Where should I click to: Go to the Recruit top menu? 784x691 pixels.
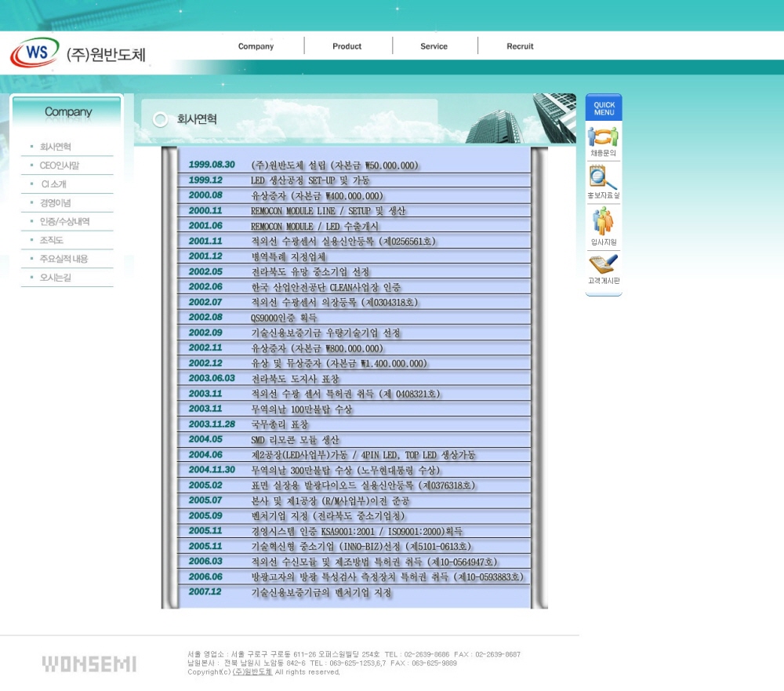coord(520,46)
